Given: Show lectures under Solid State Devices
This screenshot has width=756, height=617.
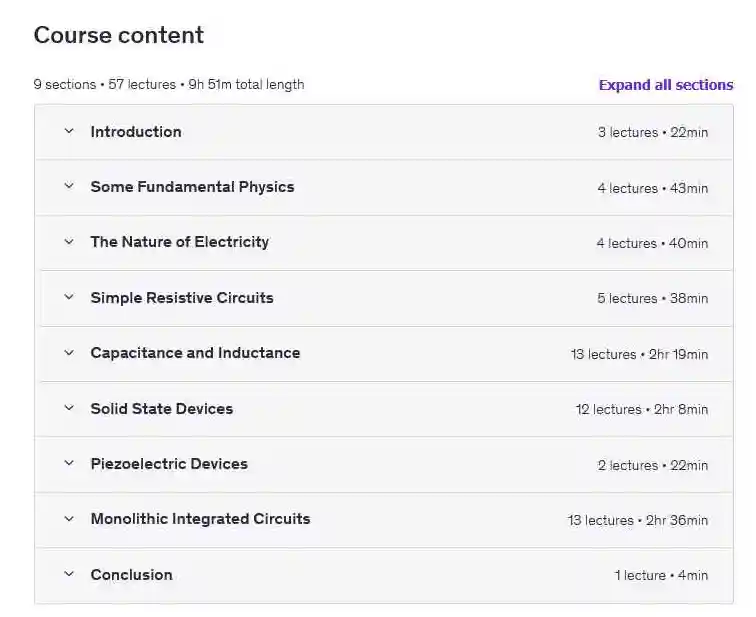Looking at the screenshot, I should point(161,409).
